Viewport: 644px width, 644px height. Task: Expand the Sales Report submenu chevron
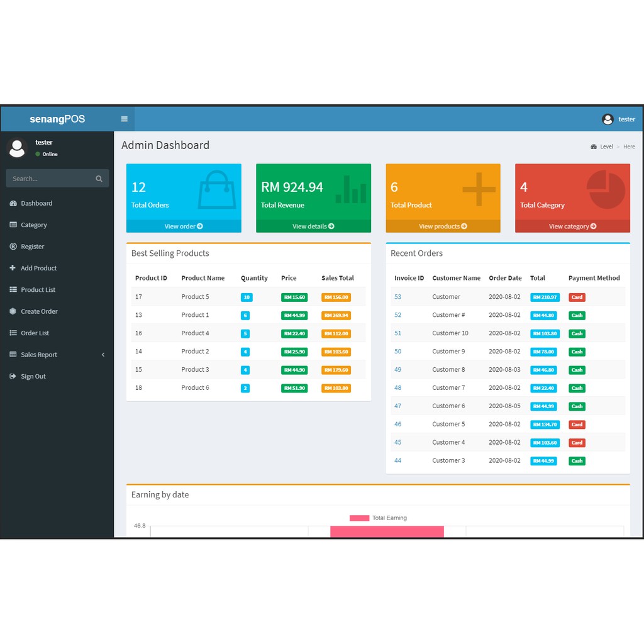[x=103, y=355]
